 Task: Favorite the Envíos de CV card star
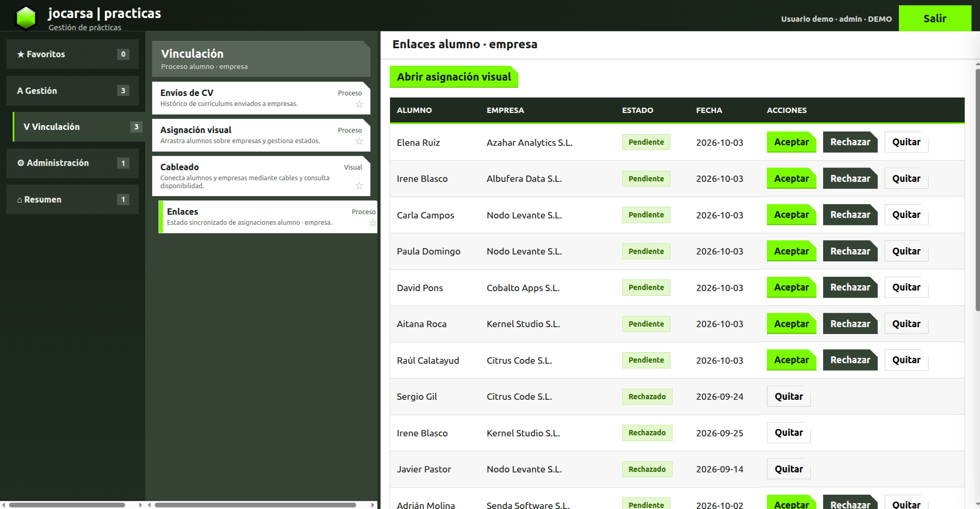point(359,104)
